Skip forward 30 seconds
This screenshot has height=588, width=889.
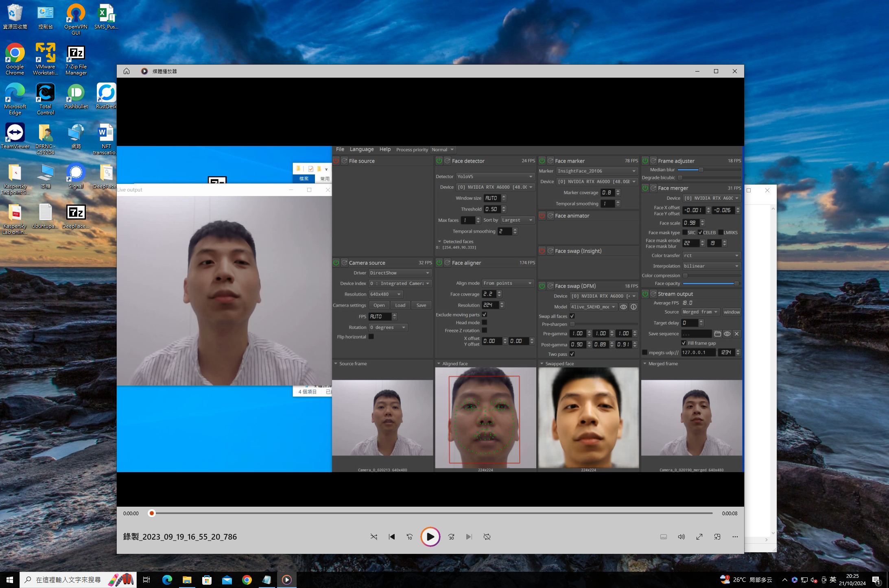click(x=451, y=537)
